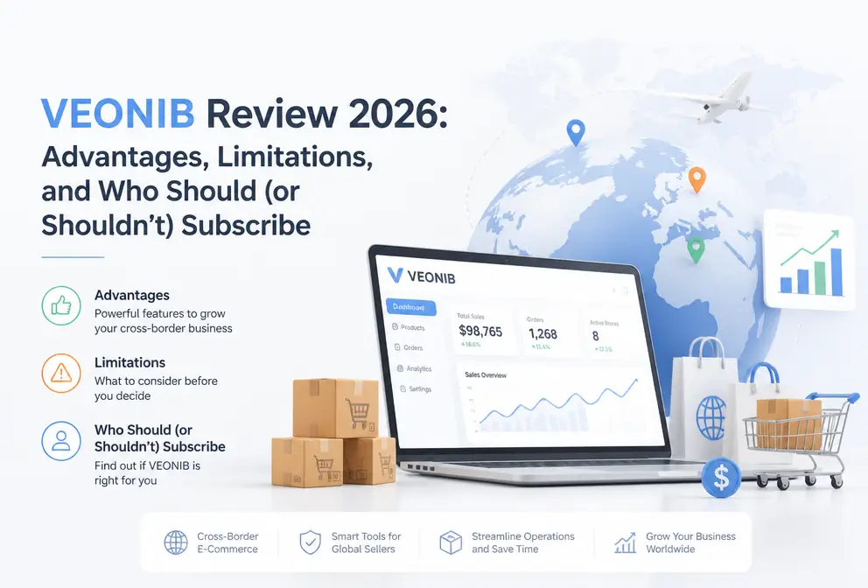Click the 'Who Should (or Shouldn't) Subscribe' item heading

[x=160, y=438]
